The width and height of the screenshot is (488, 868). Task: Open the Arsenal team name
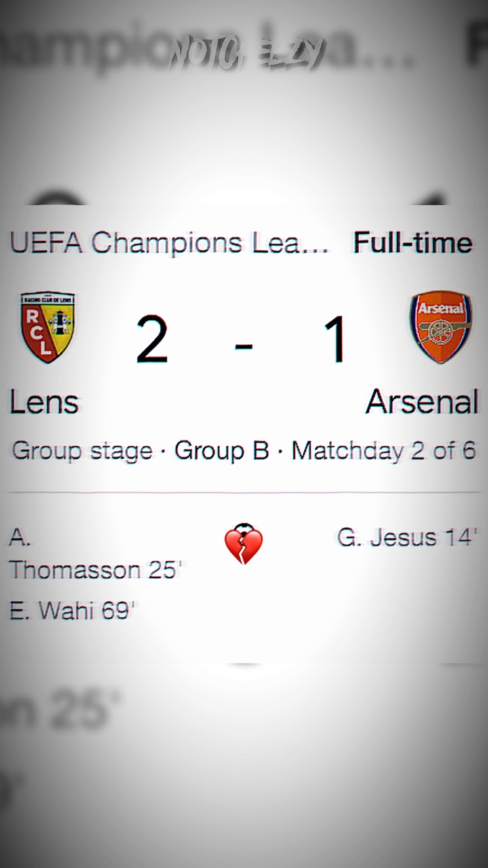pyautogui.click(x=422, y=402)
